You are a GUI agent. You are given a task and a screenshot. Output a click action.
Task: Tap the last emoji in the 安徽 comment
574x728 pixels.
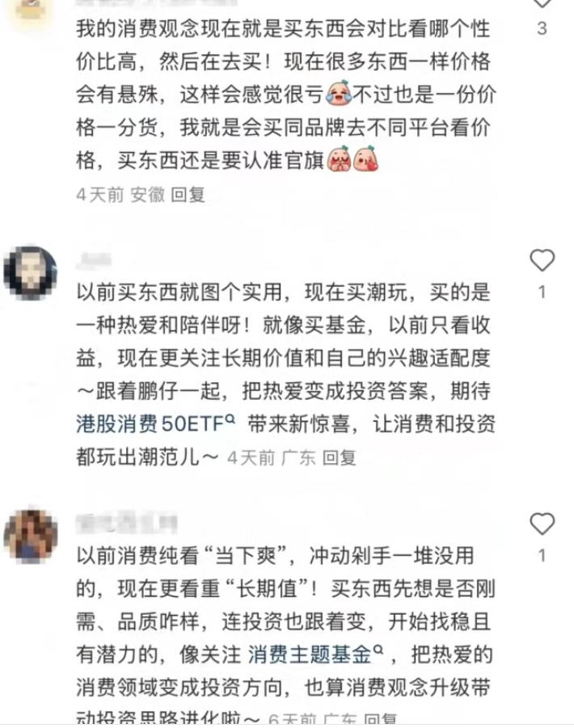[366, 159]
